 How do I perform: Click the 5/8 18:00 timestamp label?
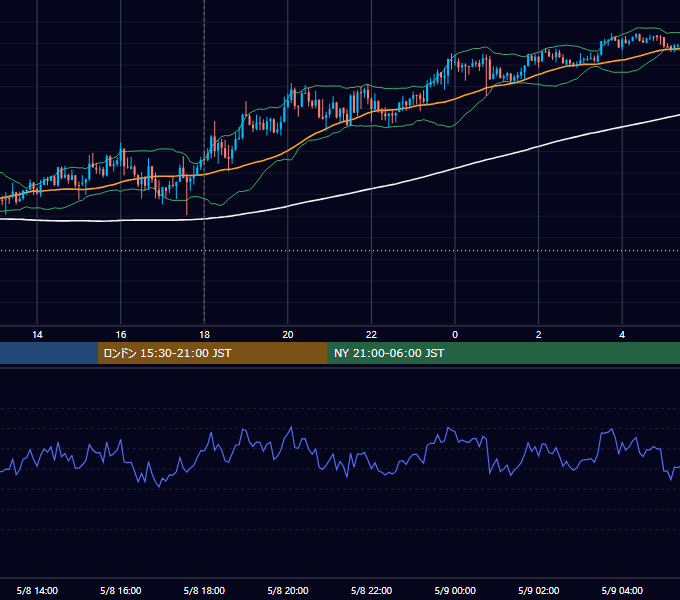click(204, 590)
